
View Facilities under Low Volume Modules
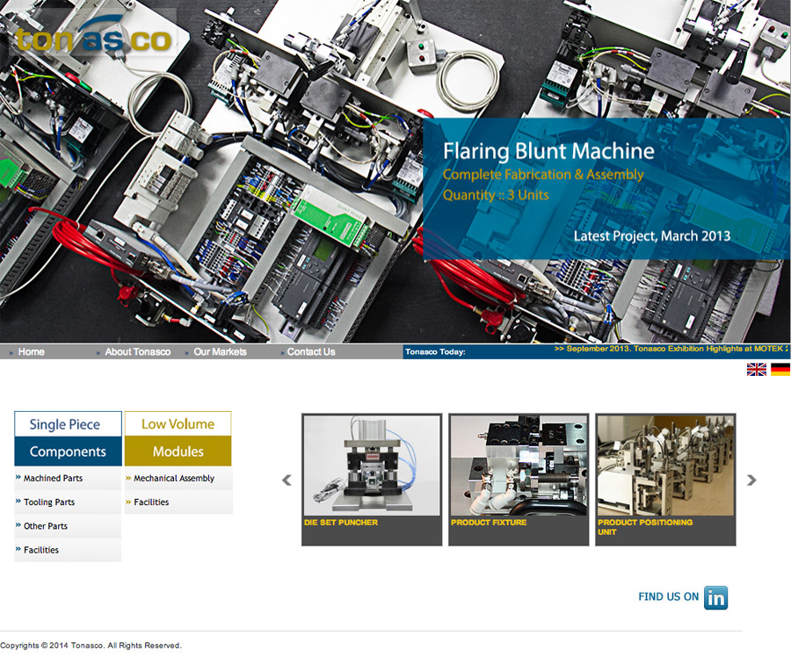pos(151,502)
